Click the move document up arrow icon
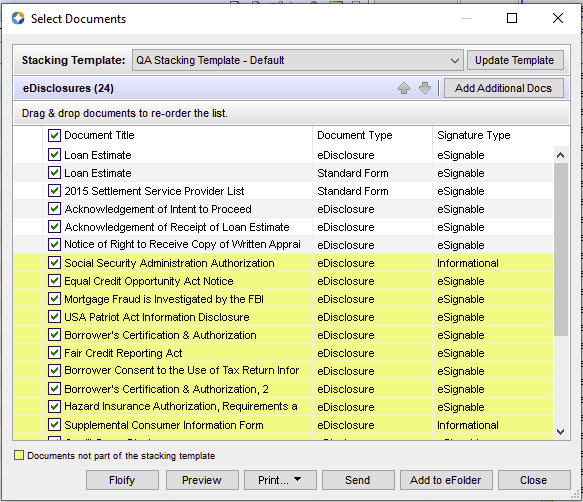Screen dimensions: 583x502 pyautogui.click(x=404, y=88)
